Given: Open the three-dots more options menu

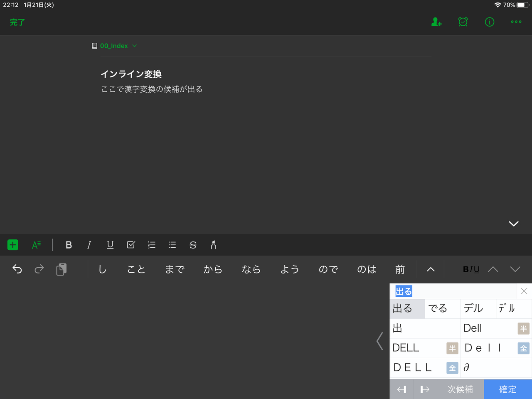Looking at the screenshot, I should 516,22.
